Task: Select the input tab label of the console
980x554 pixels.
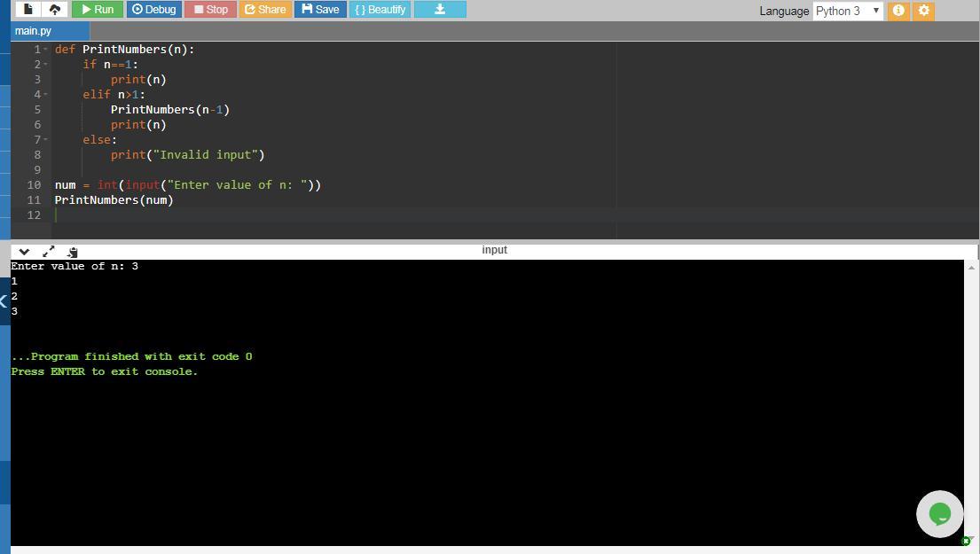Action: 494,250
